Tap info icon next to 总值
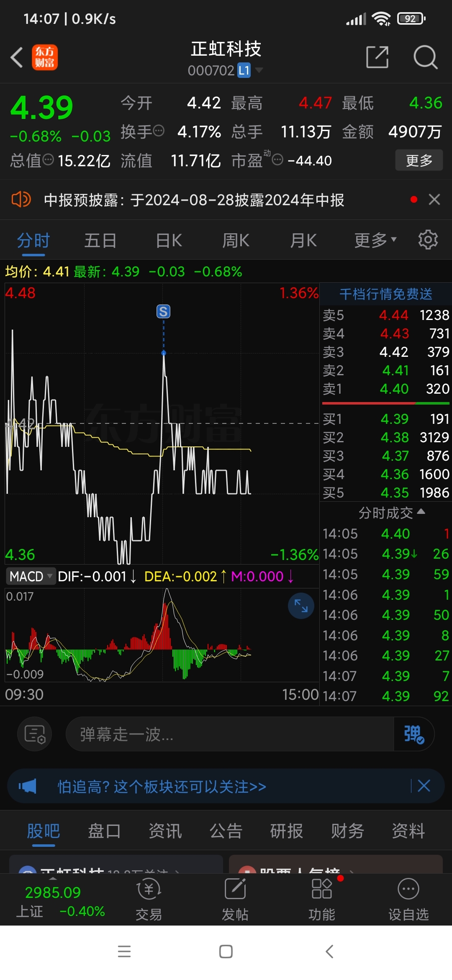The width and height of the screenshot is (452, 980). pos(49,160)
